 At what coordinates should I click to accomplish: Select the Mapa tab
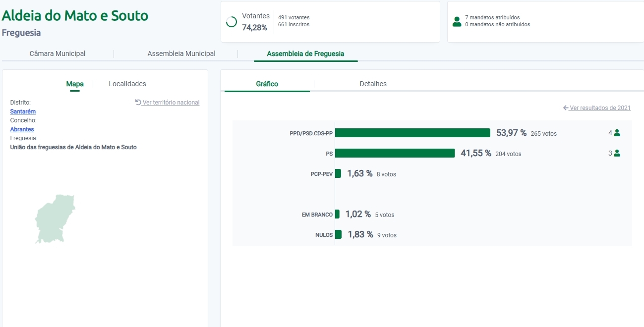coord(75,84)
